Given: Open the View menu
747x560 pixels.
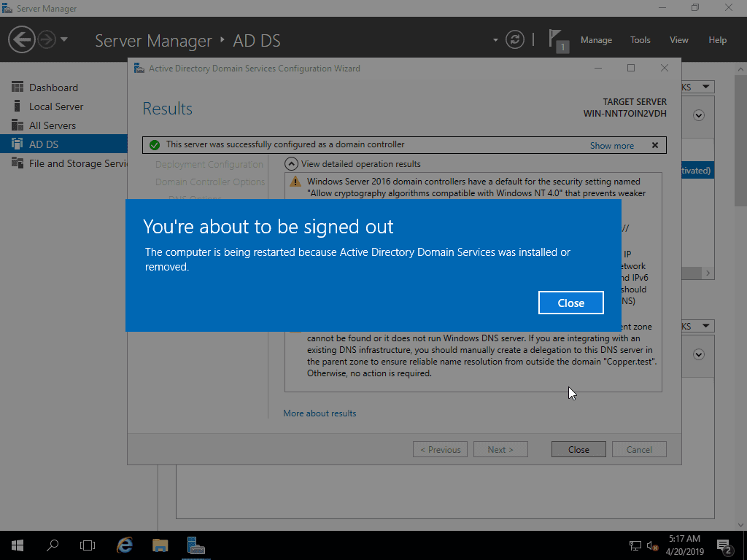Looking at the screenshot, I should 679,40.
